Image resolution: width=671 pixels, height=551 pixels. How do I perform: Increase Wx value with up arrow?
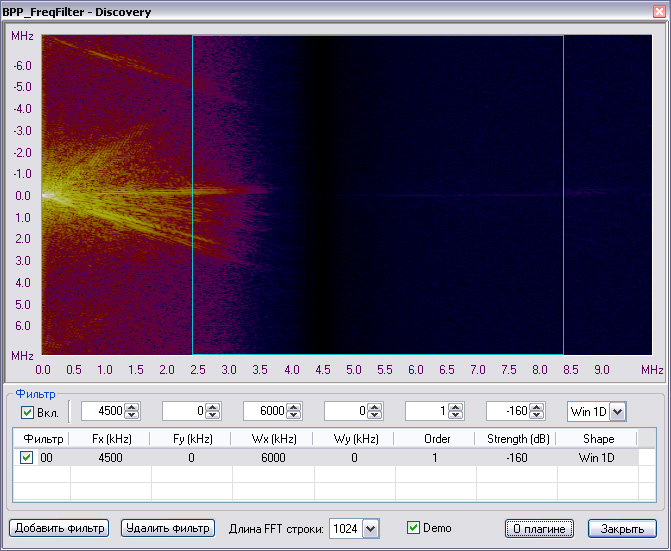294,407
